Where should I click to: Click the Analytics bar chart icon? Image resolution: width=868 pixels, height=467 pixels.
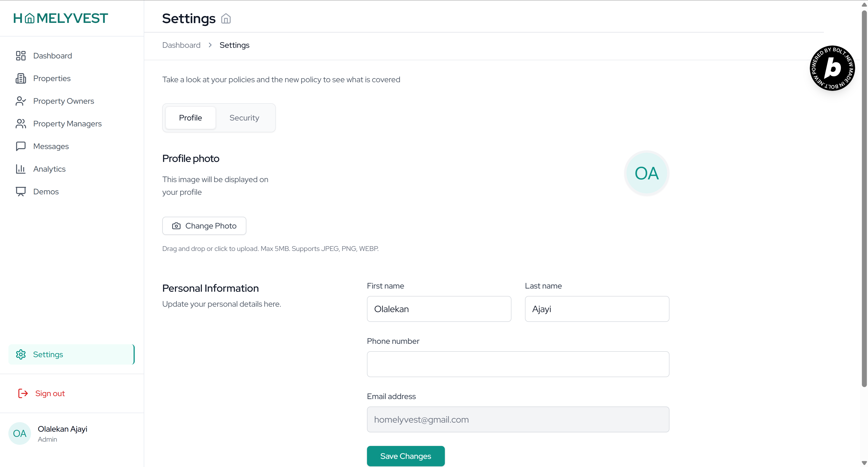click(x=21, y=169)
